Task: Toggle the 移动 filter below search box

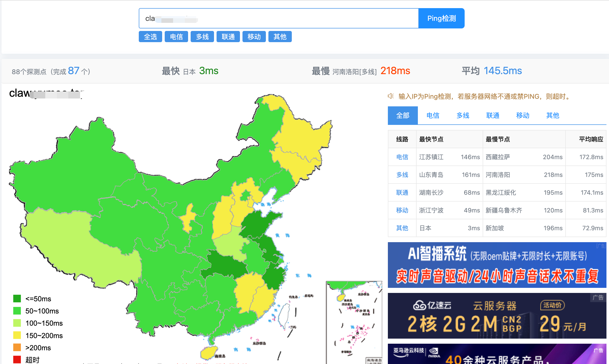Action: (x=254, y=37)
